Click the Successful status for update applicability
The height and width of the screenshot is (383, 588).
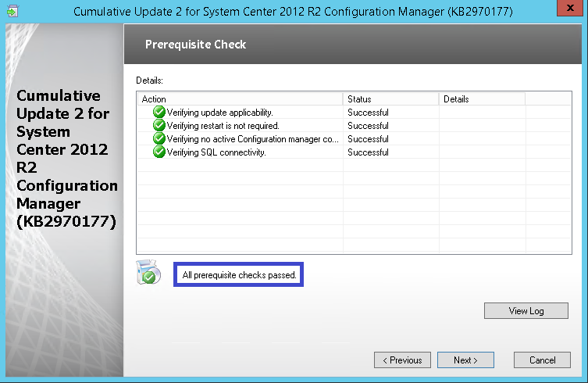[x=368, y=113]
